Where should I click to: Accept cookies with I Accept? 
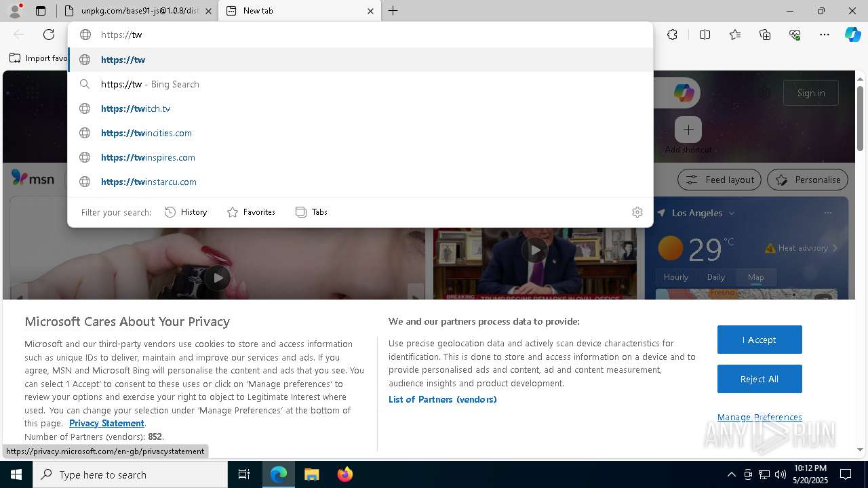point(759,340)
